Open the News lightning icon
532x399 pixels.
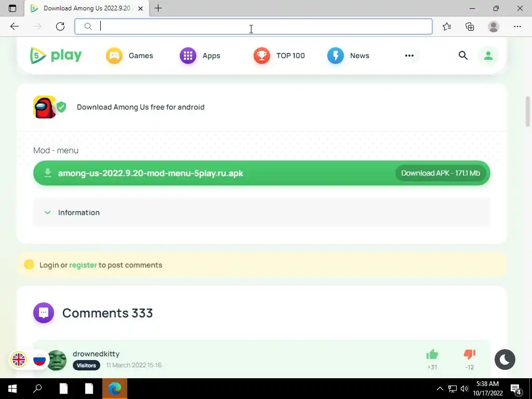[336, 56]
